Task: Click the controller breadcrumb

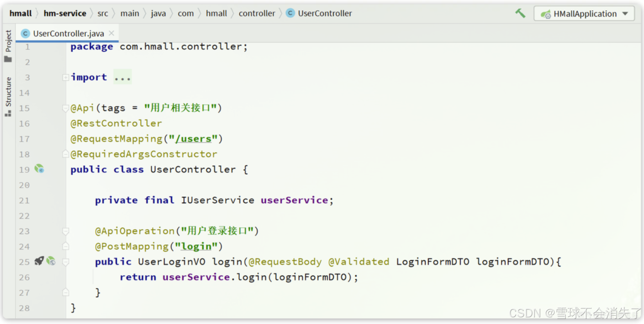Action: point(257,13)
